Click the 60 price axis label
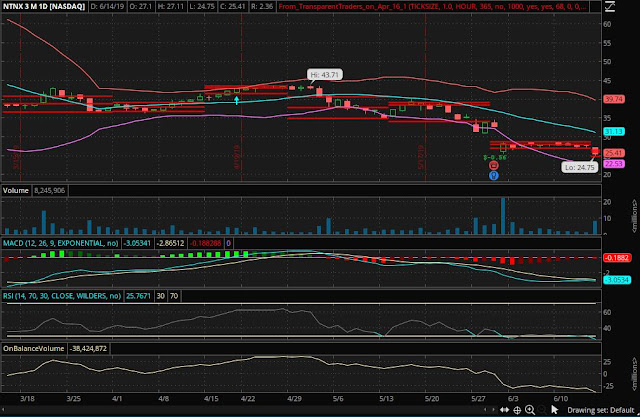The width and height of the screenshot is (640, 417). (607, 24)
